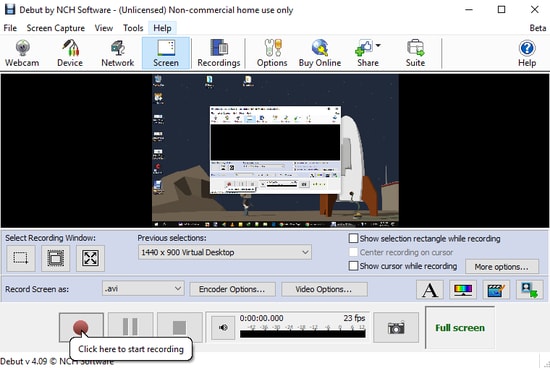The height and width of the screenshot is (368, 550).
Task: Take a snapshot with the camera icon
Action: (x=396, y=328)
